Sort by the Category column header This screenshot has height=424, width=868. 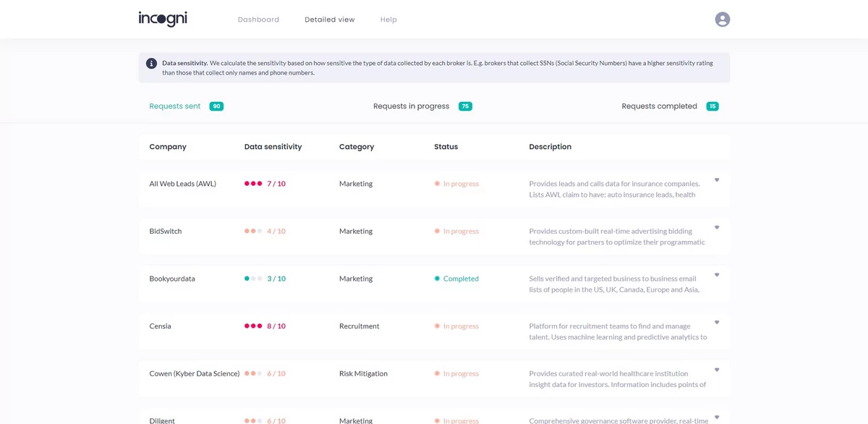[x=357, y=147]
